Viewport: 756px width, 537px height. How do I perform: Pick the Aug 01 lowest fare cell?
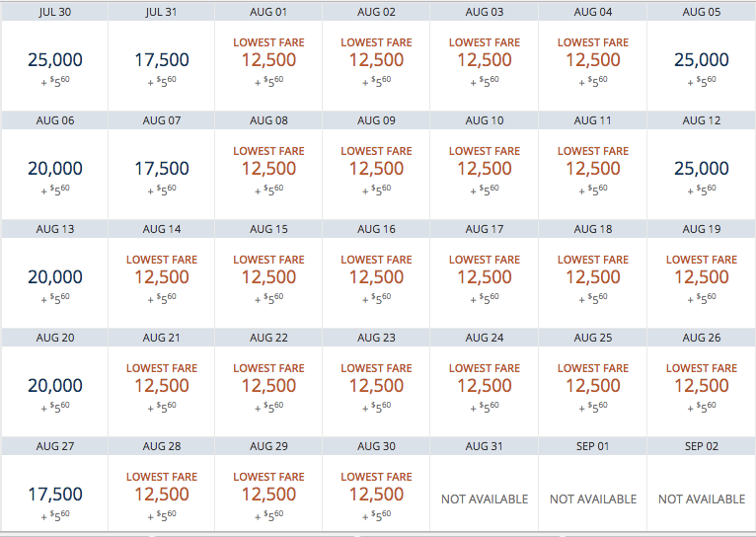coord(268,65)
